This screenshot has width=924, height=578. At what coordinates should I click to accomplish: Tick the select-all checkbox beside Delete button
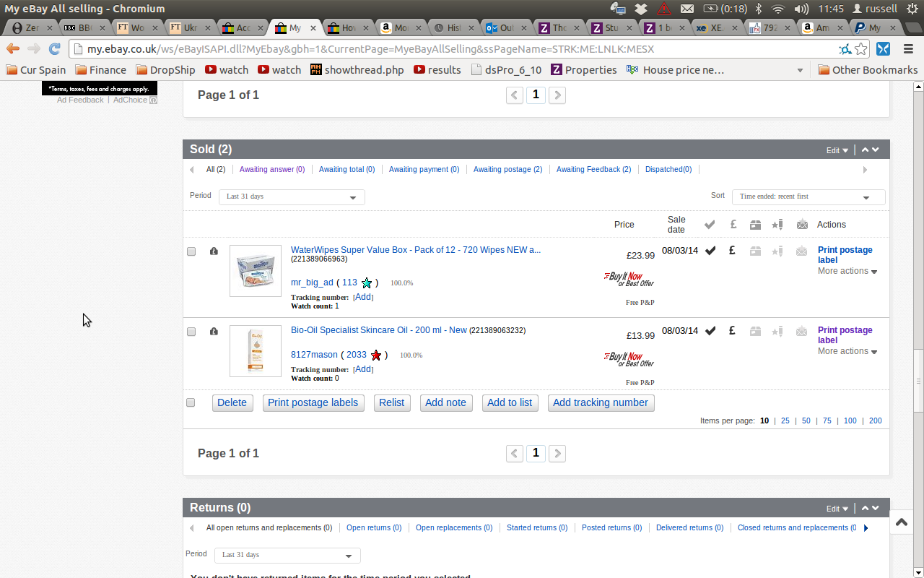[x=191, y=402]
